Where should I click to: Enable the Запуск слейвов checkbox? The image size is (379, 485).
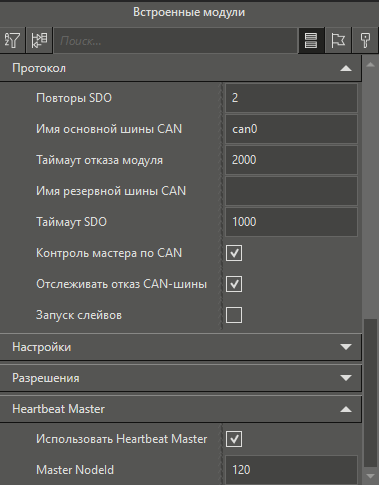tap(234, 315)
